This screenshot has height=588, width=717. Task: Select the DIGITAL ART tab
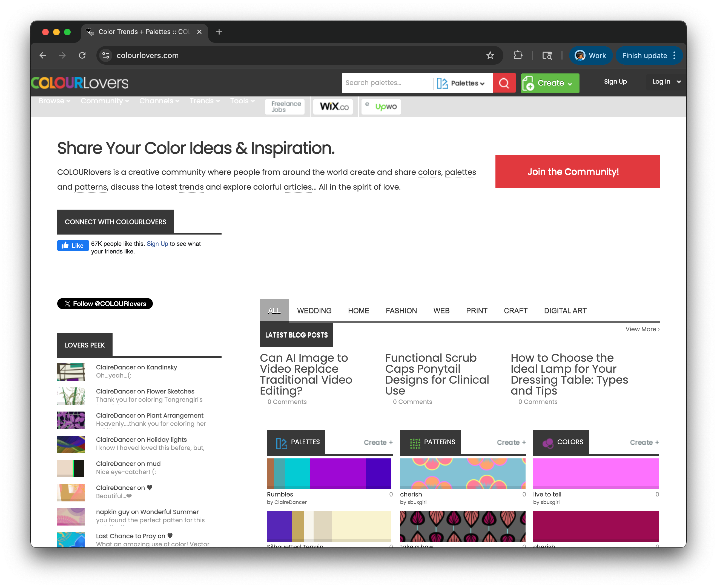click(x=565, y=311)
